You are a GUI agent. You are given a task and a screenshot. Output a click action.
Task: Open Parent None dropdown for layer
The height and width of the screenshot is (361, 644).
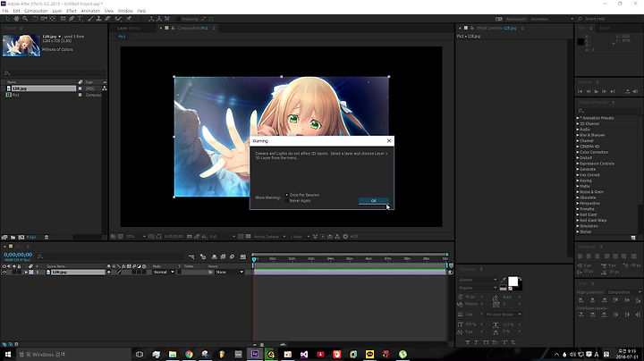(x=229, y=272)
